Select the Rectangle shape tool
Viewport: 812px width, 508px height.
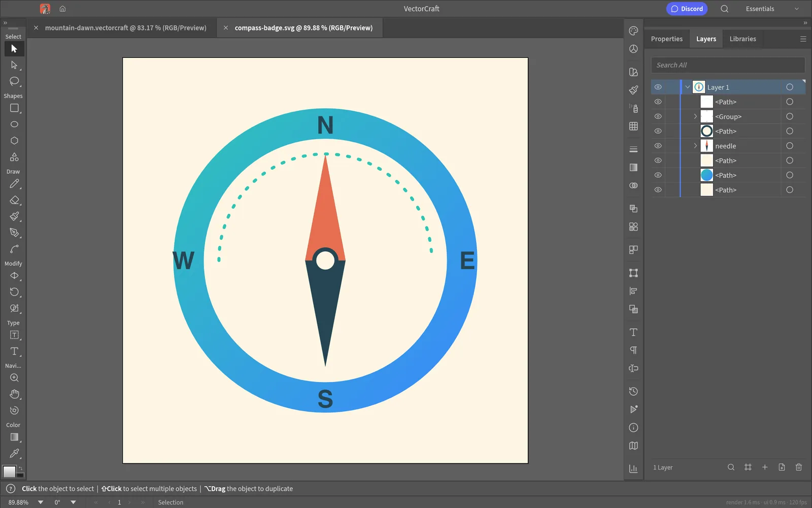point(14,108)
